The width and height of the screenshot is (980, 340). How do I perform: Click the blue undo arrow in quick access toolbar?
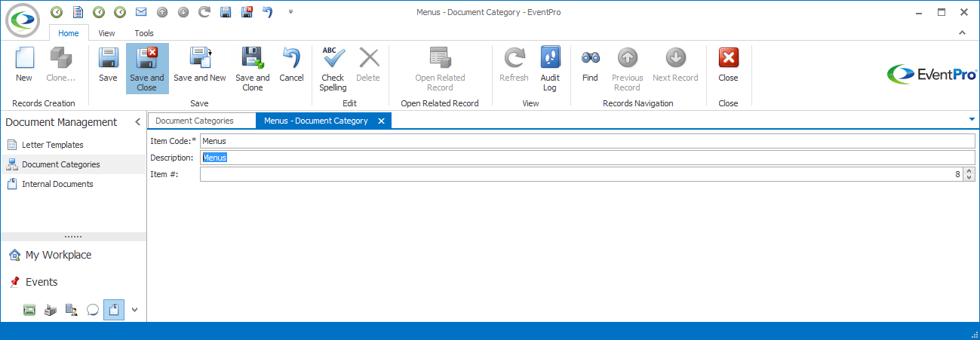[268, 12]
